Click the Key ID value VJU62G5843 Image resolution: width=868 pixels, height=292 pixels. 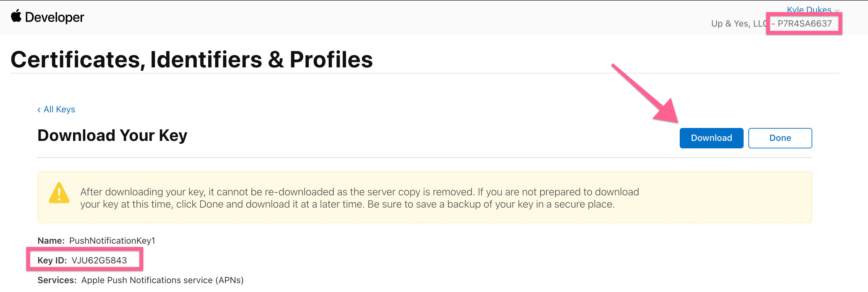coord(99,260)
